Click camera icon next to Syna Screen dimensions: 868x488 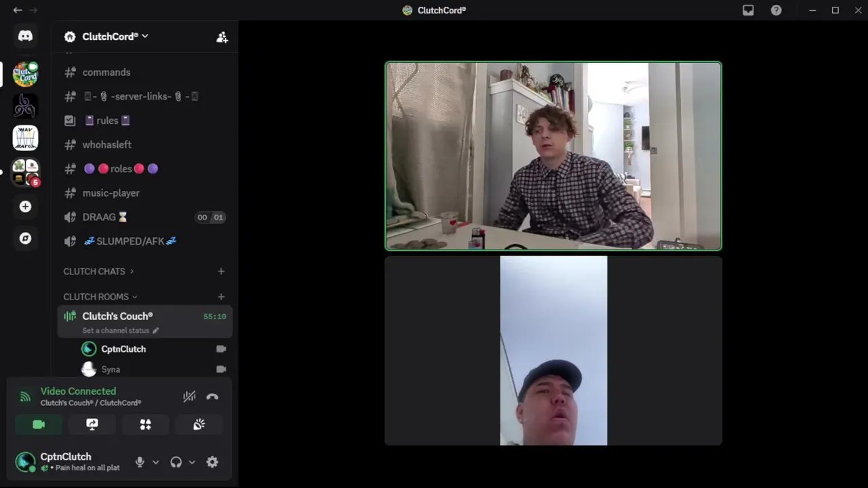pos(221,369)
